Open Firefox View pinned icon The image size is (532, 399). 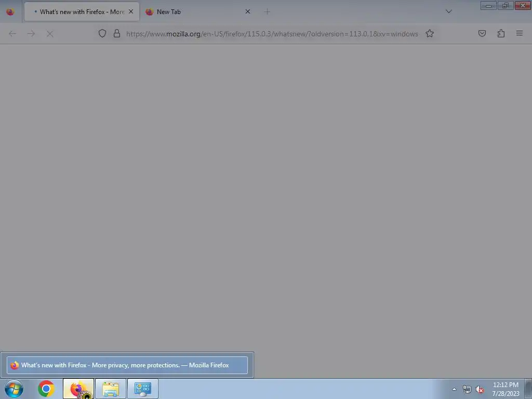coord(10,12)
